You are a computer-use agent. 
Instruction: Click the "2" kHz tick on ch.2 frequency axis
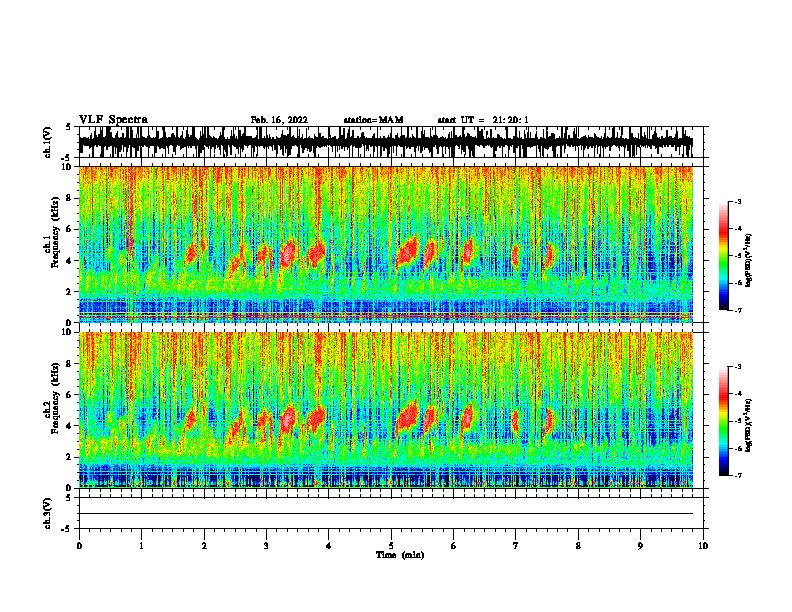(x=70, y=457)
